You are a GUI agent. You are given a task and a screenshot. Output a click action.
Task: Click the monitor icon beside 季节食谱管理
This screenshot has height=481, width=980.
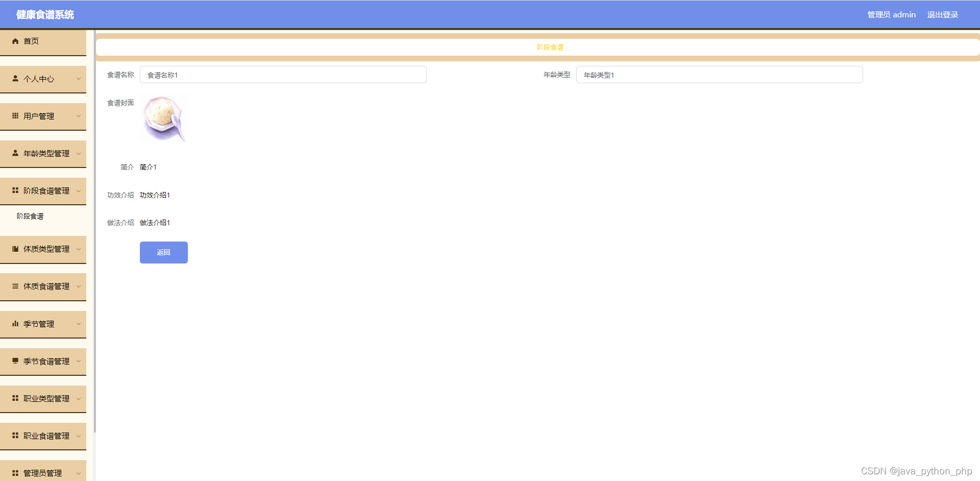tap(15, 361)
